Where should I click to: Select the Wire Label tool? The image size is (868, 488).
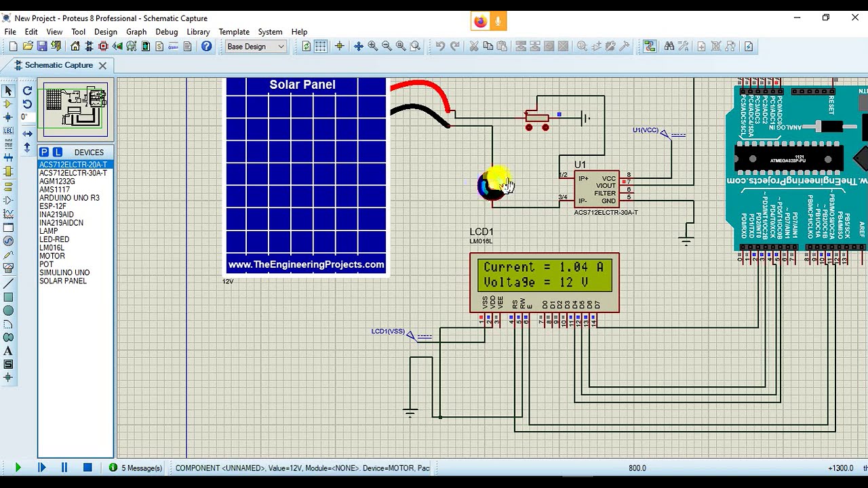coord(8,131)
